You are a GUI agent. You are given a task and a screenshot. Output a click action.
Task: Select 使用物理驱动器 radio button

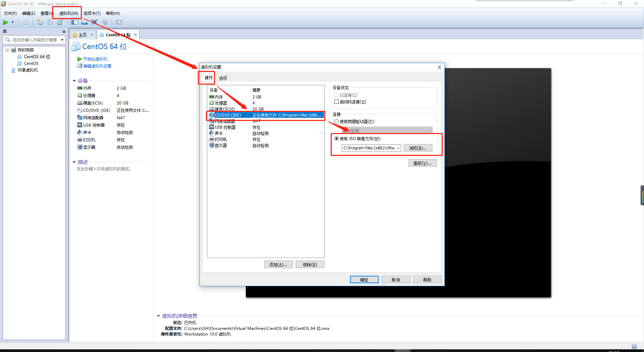click(x=336, y=122)
